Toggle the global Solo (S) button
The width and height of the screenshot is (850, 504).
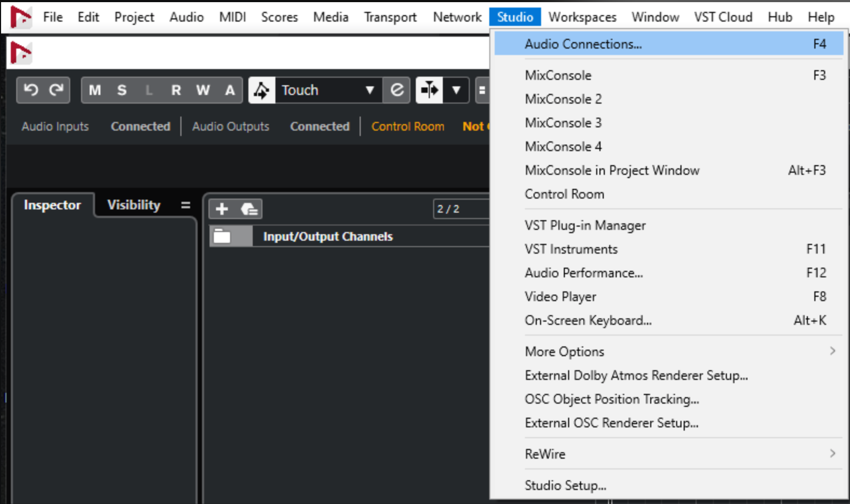pos(122,90)
